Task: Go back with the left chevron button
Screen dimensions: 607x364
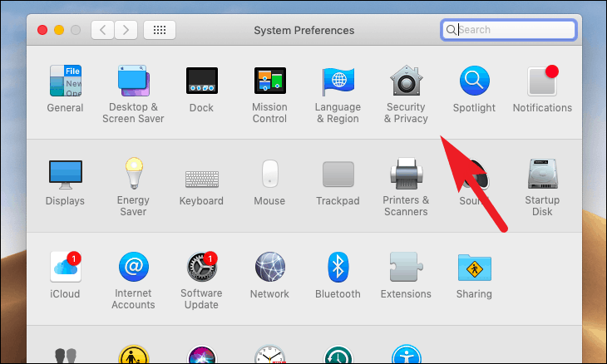Action: coord(102,30)
